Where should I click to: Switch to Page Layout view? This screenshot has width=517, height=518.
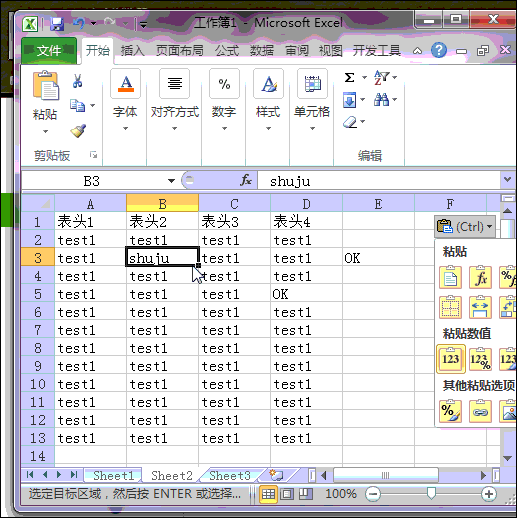287,494
